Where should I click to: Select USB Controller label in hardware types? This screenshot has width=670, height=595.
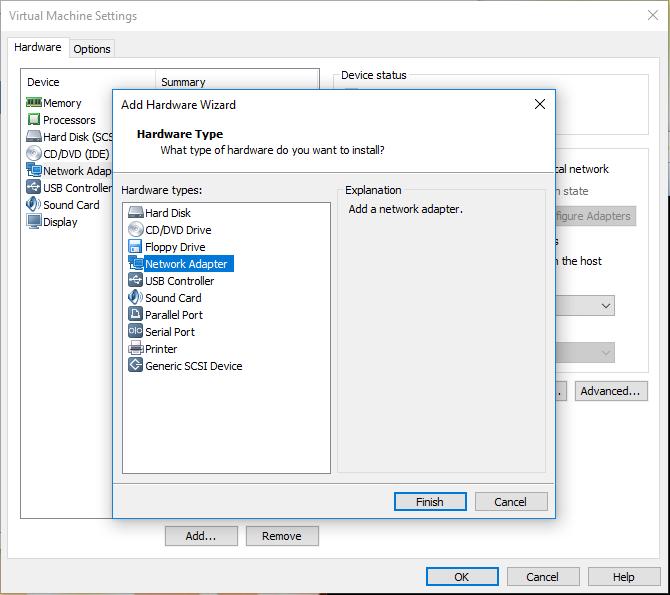[x=179, y=281]
